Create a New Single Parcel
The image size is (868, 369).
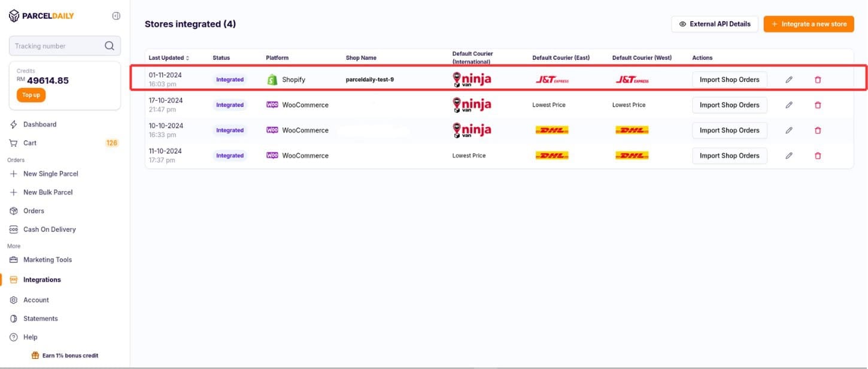50,174
